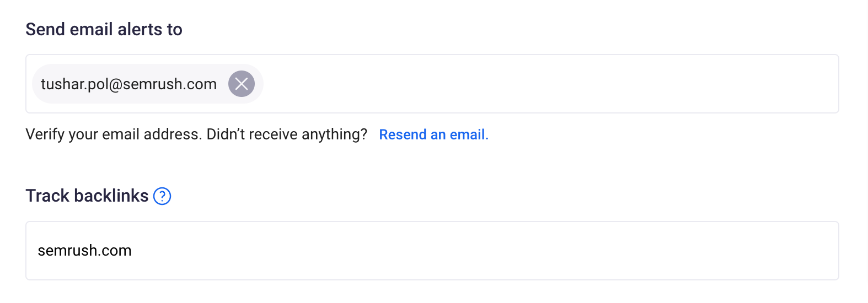868x303 pixels.
Task: Focus the email alerts recipients field
Action: [x=432, y=84]
